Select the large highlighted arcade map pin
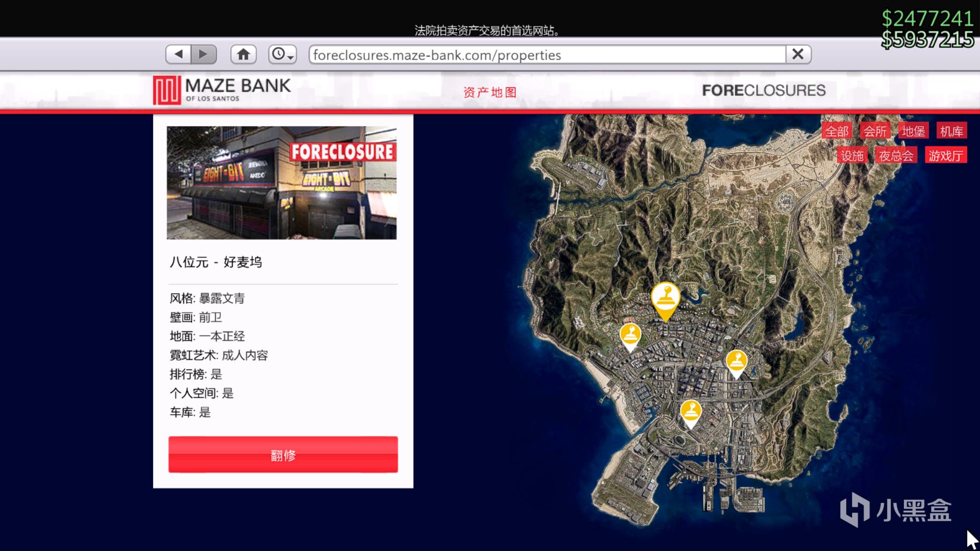 click(665, 298)
